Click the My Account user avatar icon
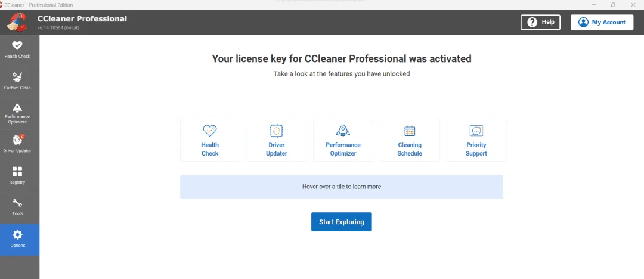The image size is (644, 279). tap(583, 22)
